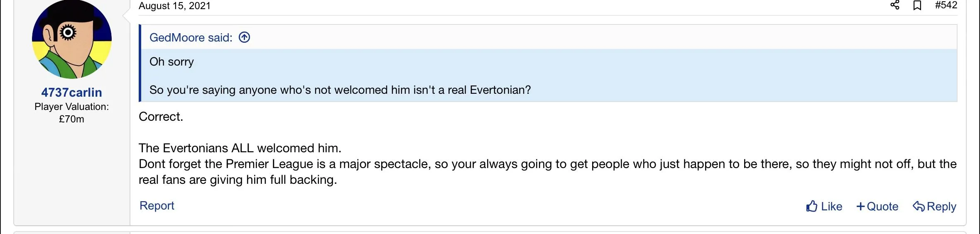The image size is (980, 234).
Task: Bookmark this post using the bookmark icon
Action: click(x=917, y=5)
